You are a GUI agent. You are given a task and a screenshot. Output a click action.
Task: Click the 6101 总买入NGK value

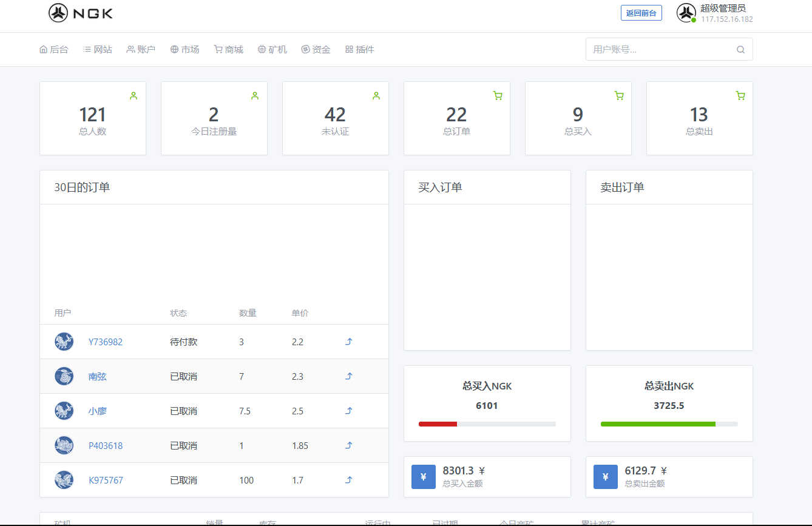click(487, 406)
